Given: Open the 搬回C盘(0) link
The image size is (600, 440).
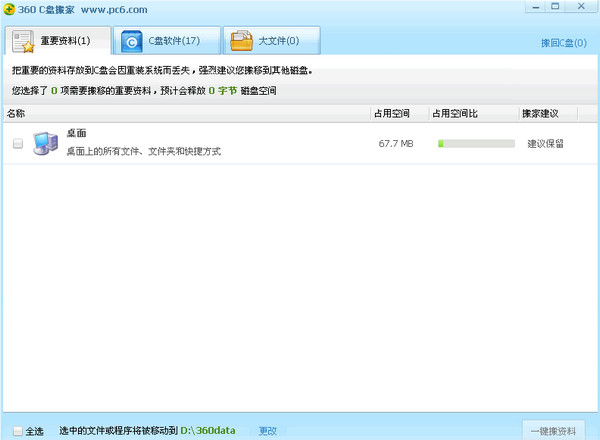Looking at the screenshot, I should (x=564, y=43).
